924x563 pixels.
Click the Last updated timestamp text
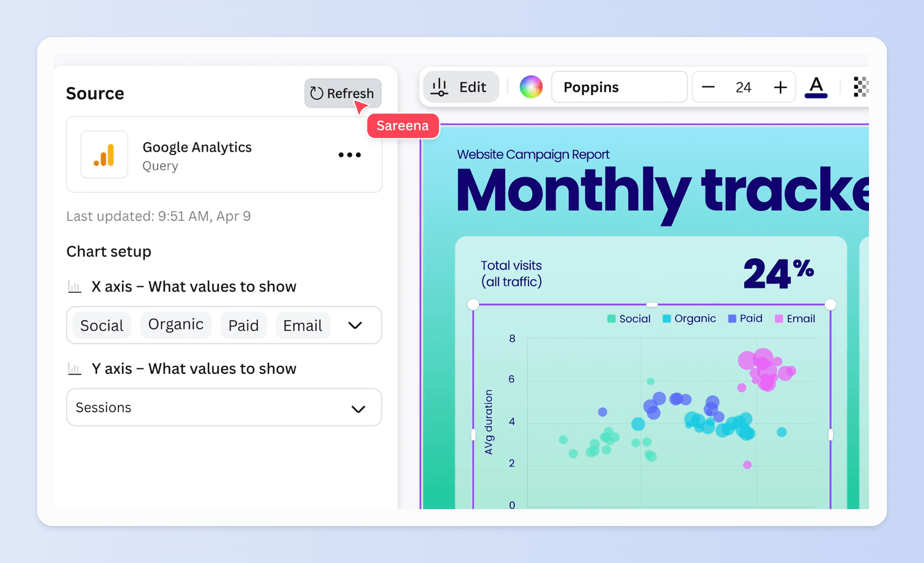point(159,216)
